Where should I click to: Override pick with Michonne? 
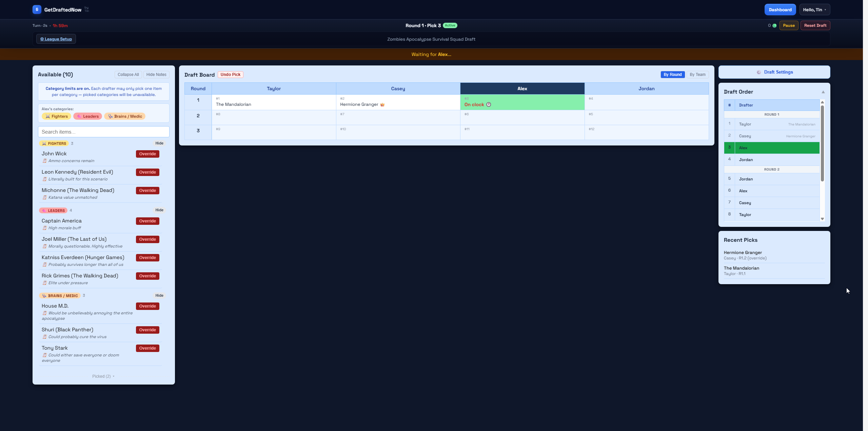pos(147,191)
